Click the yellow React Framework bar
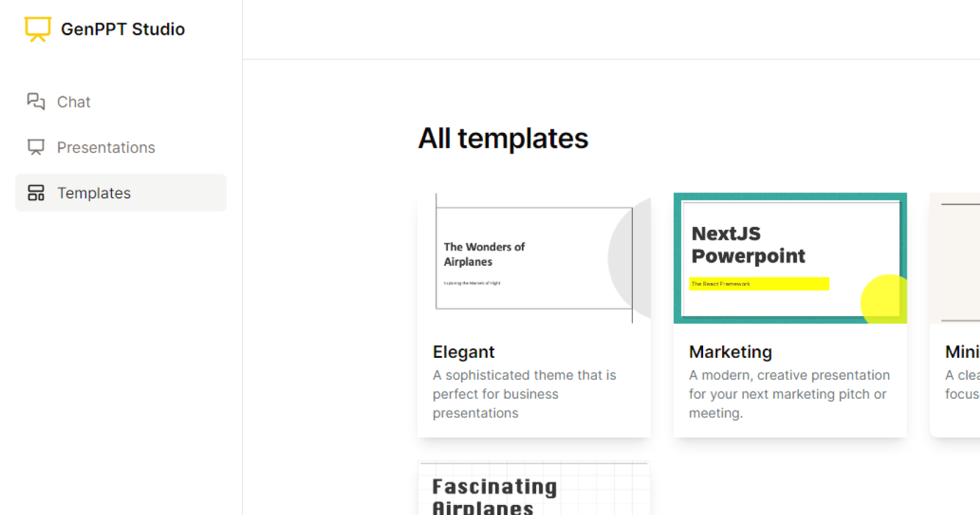Image resolution: width=980 pixels, height=515 pixels. [759, 284]
